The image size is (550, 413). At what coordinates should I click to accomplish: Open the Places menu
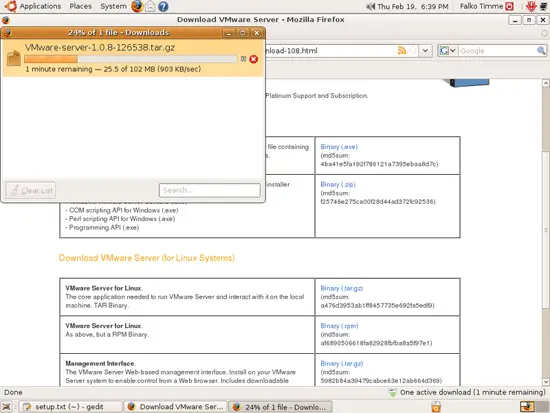click(80, 6)
